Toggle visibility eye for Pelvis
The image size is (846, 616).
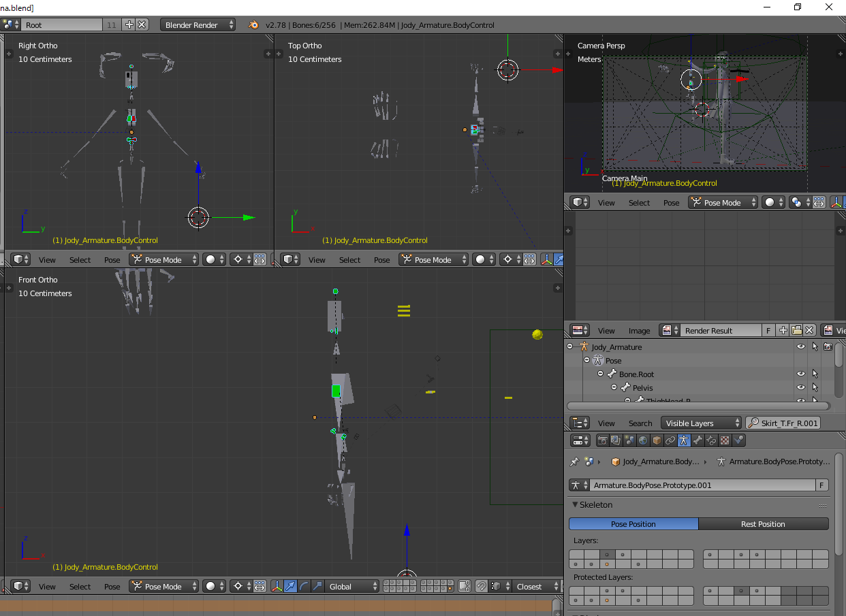pyautogui.click(x=801, y=387)
